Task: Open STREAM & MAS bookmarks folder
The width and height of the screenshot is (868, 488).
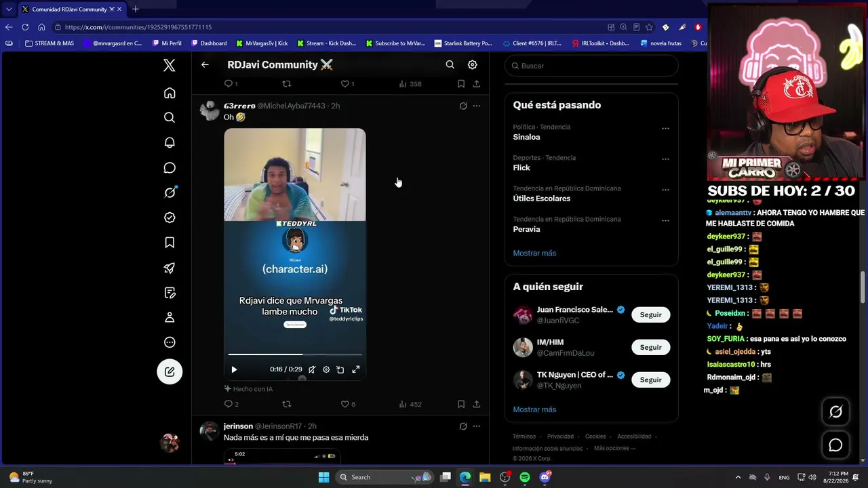Action: click(49, 43)
